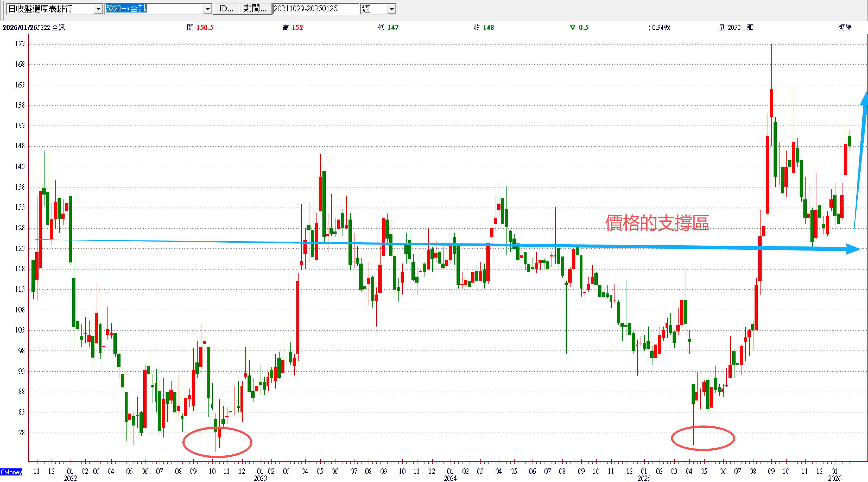Viewport: 868px width, 482px height.
Task: Click the 期間... button
Action: [x=255, y=9]
